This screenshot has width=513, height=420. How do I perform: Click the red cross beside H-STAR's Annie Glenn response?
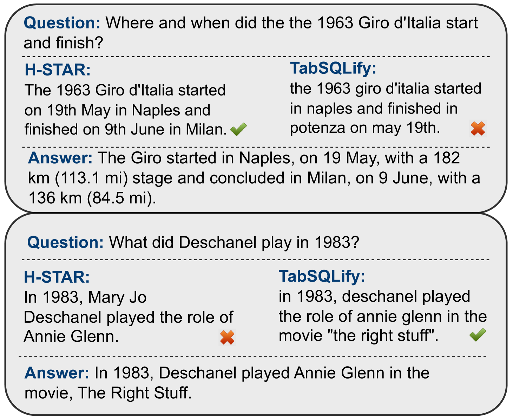[x=227, y=337]
